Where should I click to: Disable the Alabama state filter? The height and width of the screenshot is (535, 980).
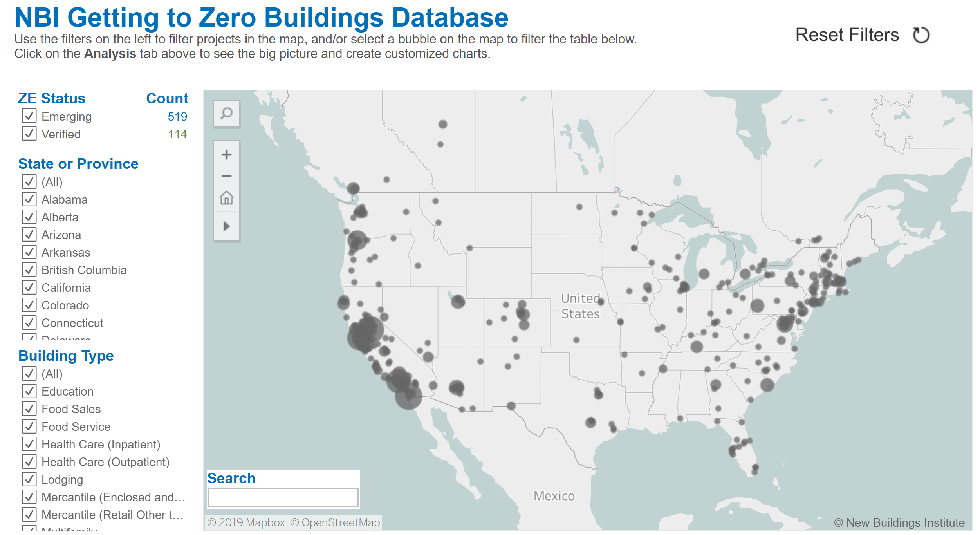[x=29, y=199]
